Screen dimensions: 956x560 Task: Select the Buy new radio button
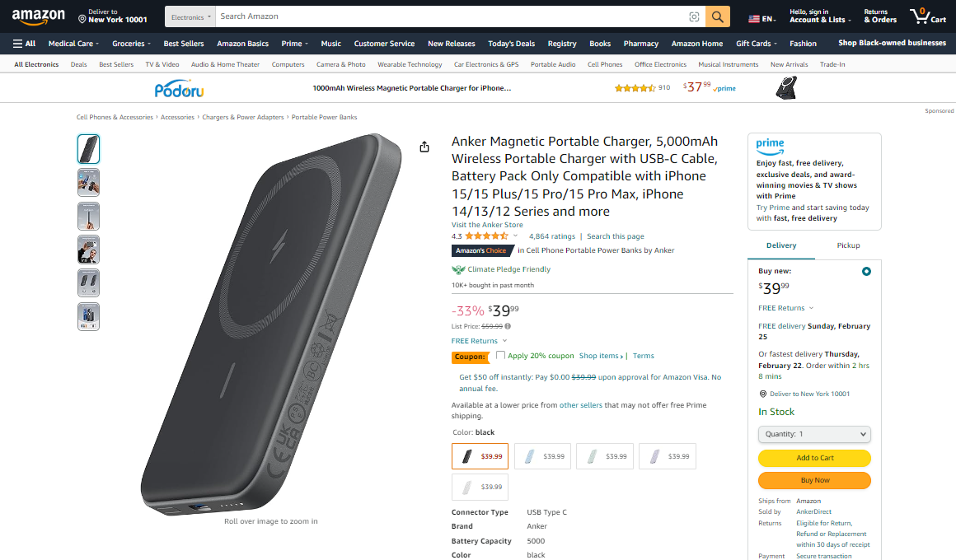pos(865,271)
